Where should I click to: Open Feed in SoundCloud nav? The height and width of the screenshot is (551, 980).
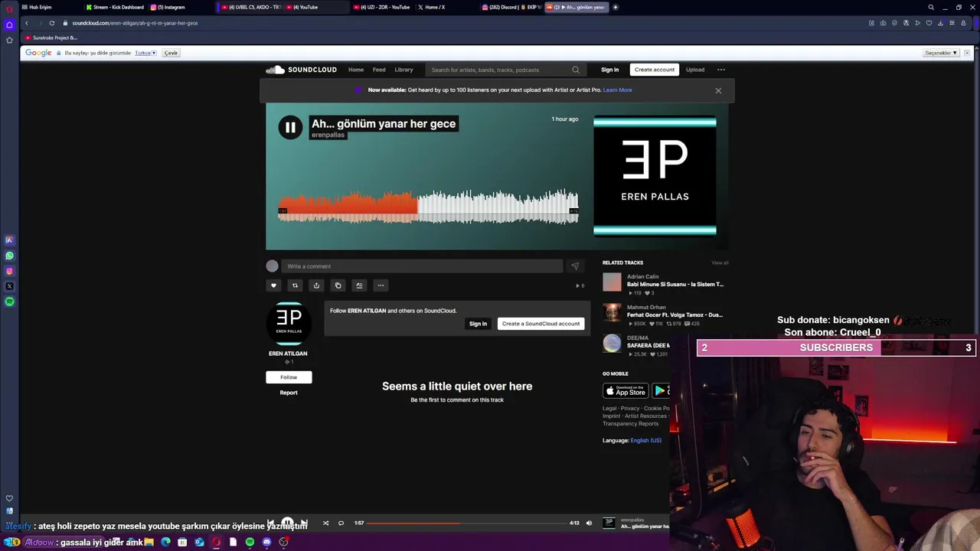coord(379,70)
